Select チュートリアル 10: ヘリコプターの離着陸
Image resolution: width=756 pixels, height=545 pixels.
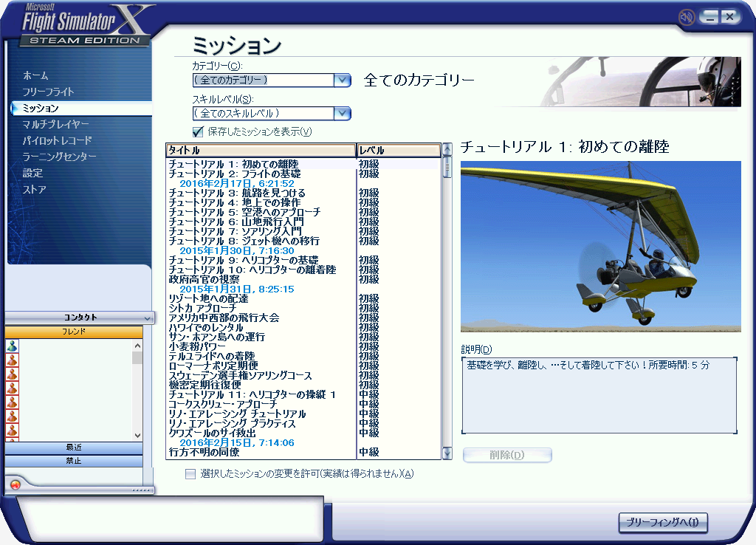point(252,270)
